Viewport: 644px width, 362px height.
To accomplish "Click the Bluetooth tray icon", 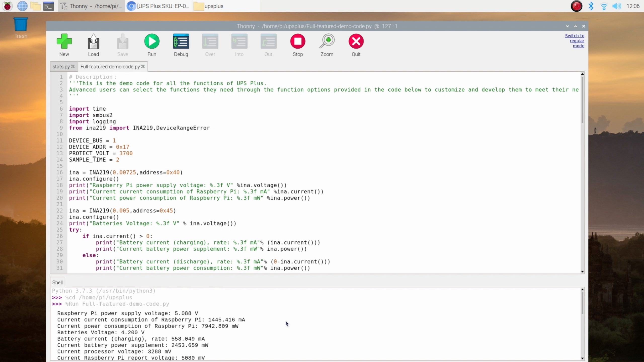I will point(591,6).
